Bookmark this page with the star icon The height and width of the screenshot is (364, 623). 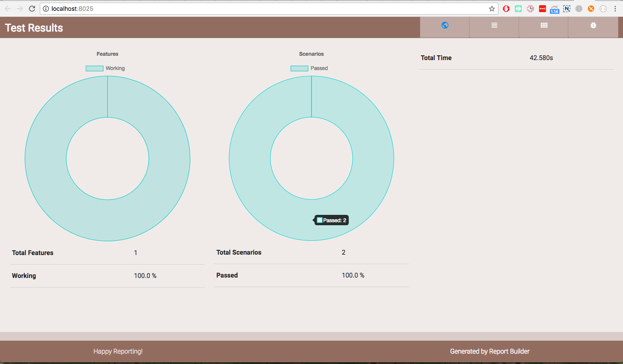(492, 9)
